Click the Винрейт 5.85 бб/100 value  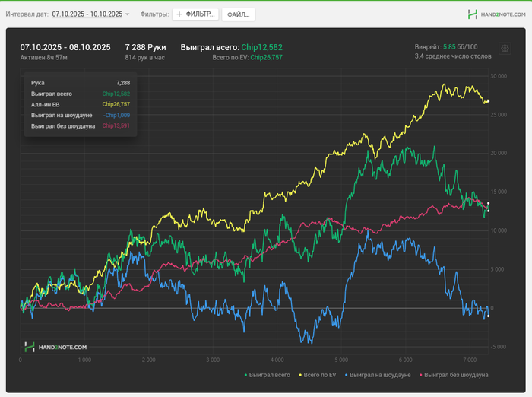click(446, 47)
